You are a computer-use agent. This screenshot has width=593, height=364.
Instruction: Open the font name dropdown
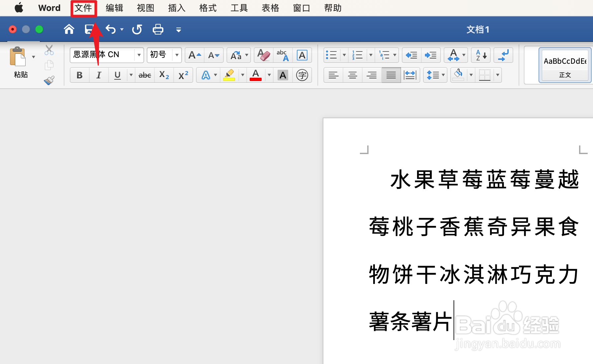pyautogui.click(x=139, y=55)
